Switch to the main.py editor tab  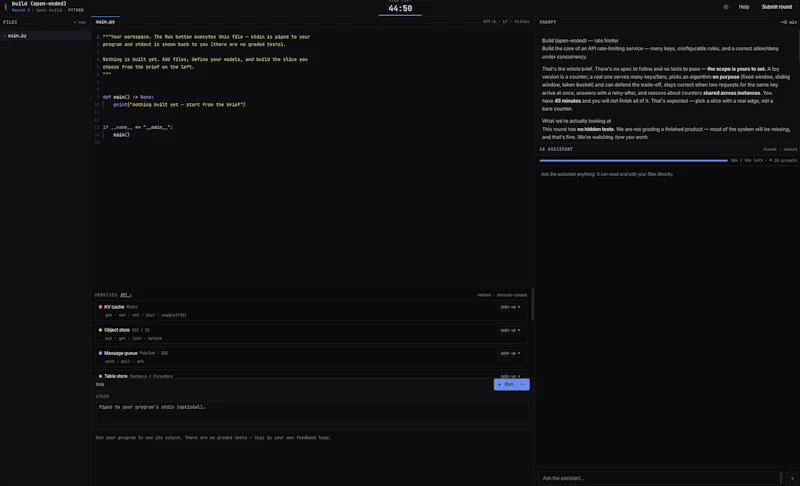point(106,22)
